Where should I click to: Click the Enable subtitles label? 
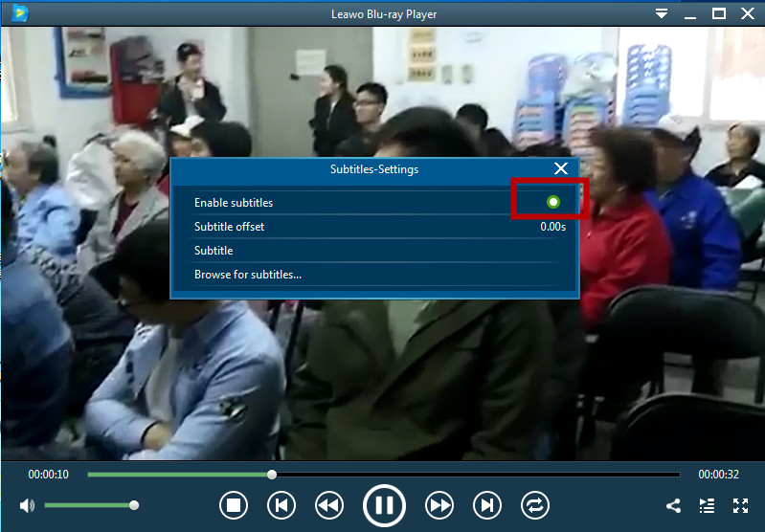pyautogui.click(x=234, y=203)
